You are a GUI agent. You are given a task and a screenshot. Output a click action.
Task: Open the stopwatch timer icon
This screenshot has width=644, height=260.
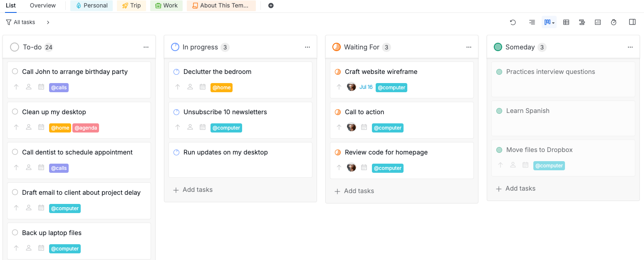(x=614, y=22)
